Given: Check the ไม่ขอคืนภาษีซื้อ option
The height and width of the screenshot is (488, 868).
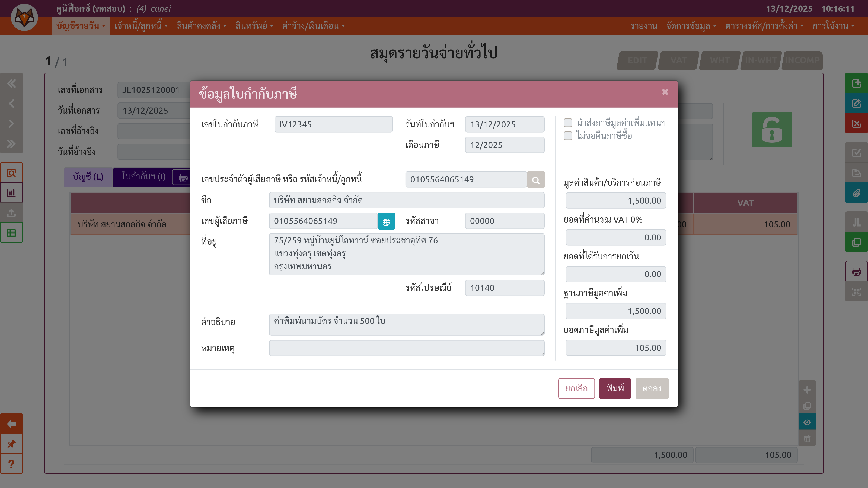Looking at the screenshot, I should [568, 136].
